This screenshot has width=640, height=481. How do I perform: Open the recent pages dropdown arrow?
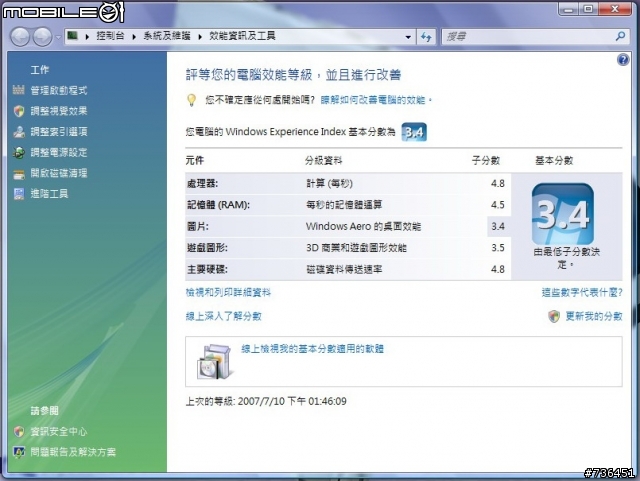(x=58, y=37)
